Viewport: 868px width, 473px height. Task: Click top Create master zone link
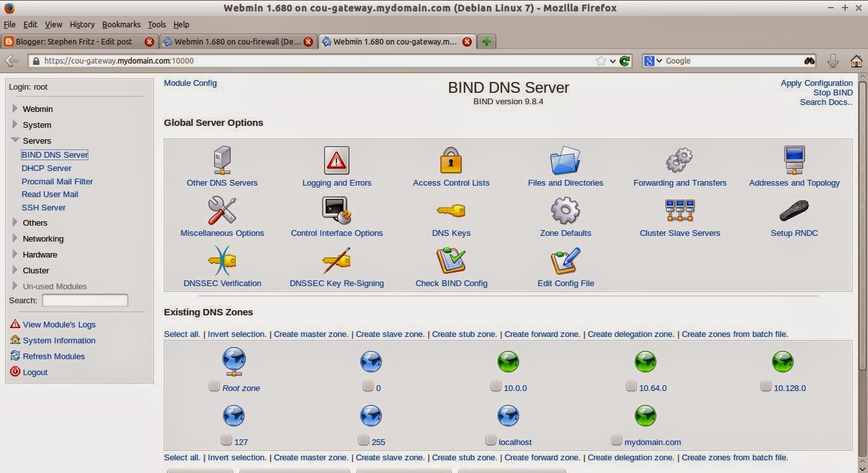[311, 334]
